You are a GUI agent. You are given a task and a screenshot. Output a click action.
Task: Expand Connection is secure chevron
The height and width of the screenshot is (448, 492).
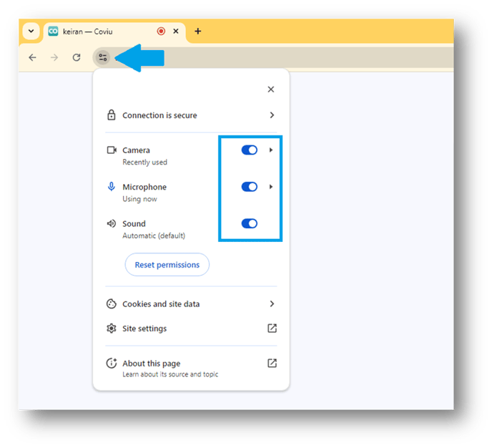click(x=272, y=115)
